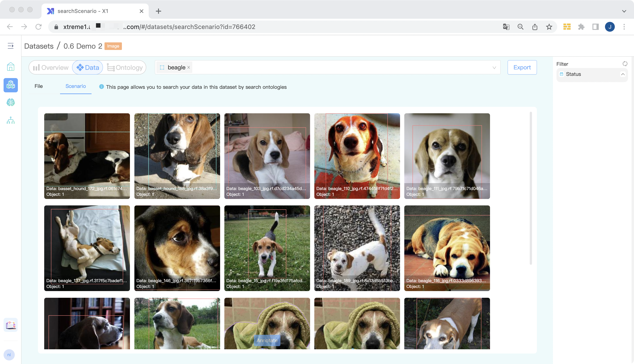This screenshot has height=364, width=634.
Task: Switch to the Ontology tab
Action: [125, 68]
